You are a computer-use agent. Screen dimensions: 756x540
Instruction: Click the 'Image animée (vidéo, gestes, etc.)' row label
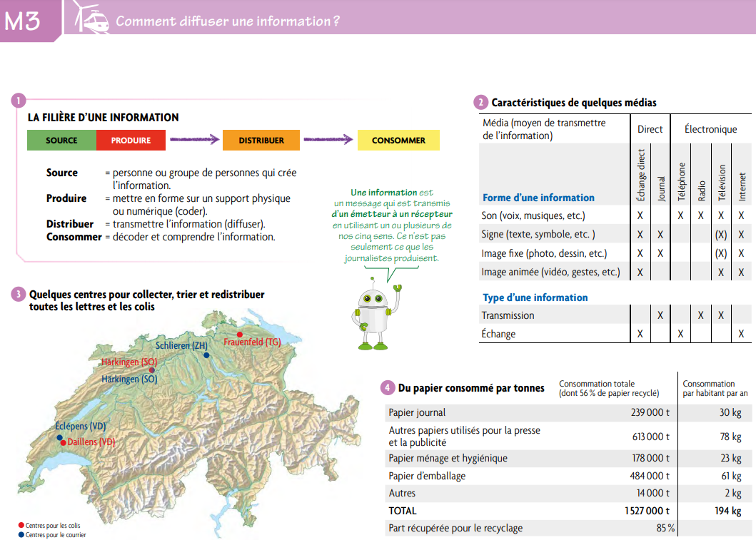[551, 272]
